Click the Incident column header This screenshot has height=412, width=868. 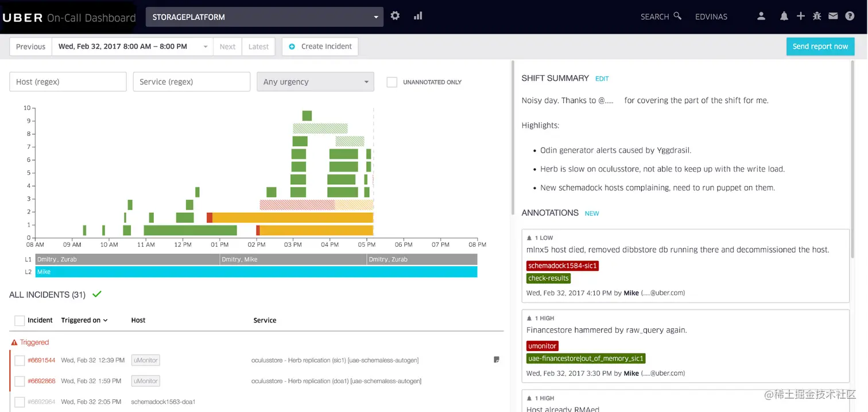pos(40,320)
